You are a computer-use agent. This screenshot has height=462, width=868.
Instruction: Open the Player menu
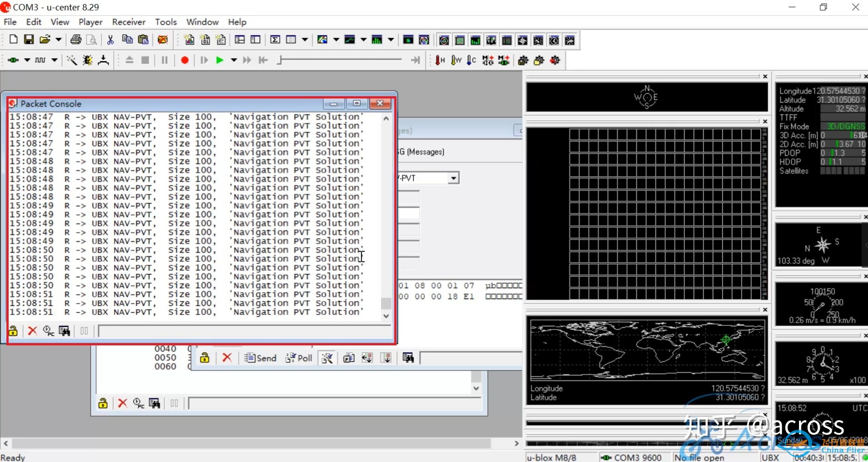tap(91, 22)
